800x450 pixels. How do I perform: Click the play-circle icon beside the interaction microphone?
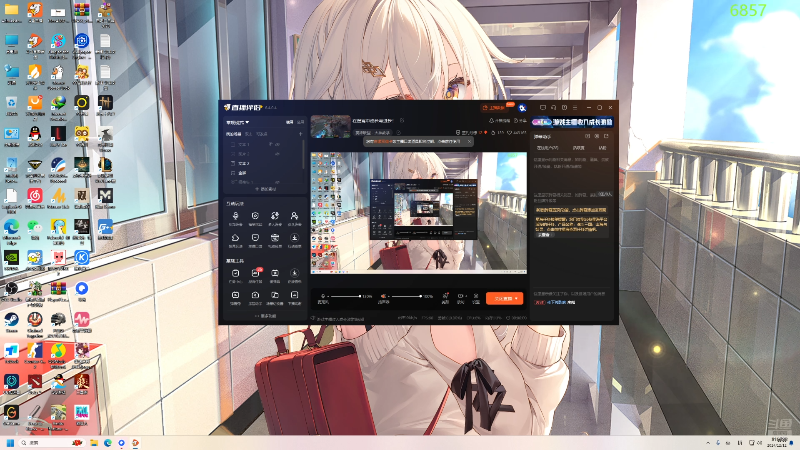tap(255, 216)
